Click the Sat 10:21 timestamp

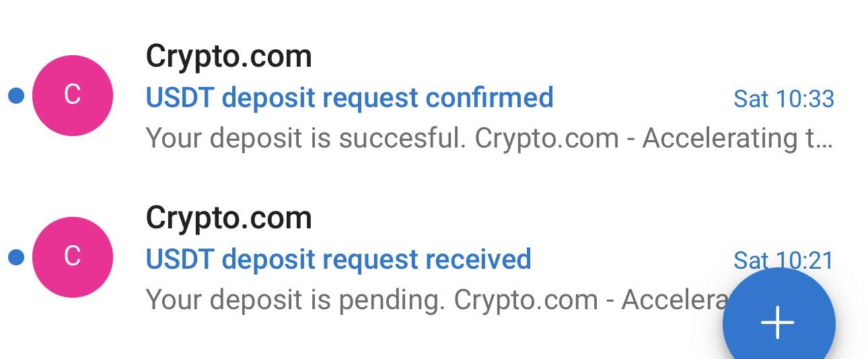click(784, 260)
